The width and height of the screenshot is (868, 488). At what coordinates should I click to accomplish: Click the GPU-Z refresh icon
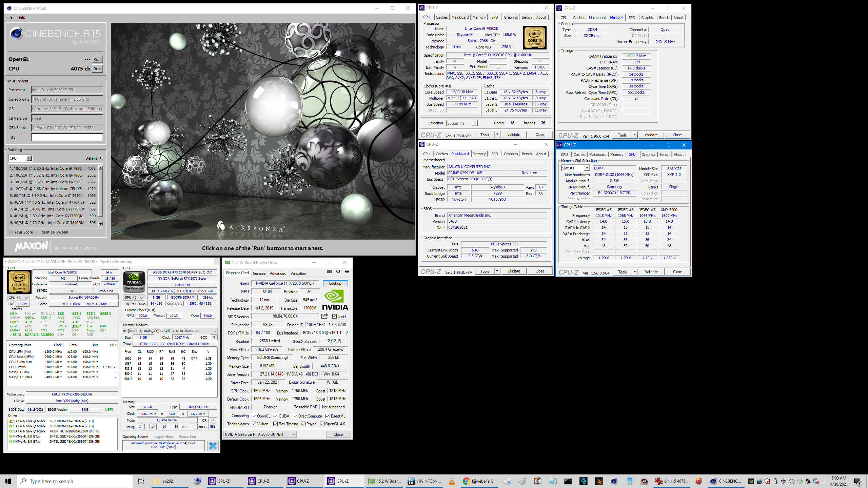pyautogui.click(x=338, y=271)
